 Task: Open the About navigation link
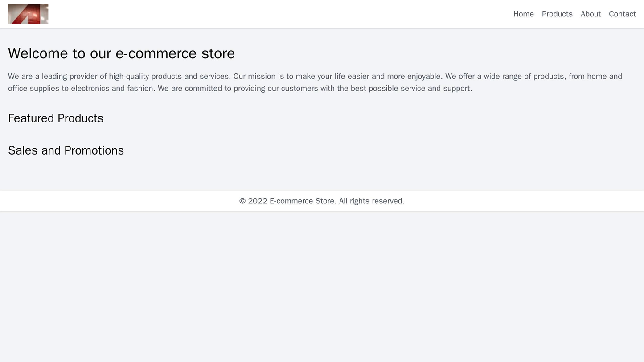(591, 13)
